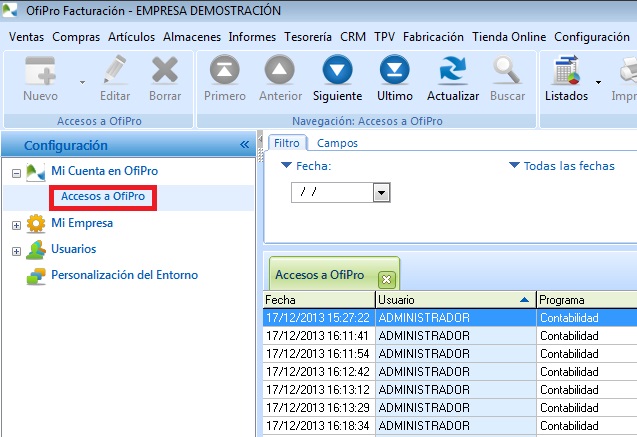Open the Fabricación menu
Image resolution: width=637 pixels, height=437 pixels.
(433, 37)
